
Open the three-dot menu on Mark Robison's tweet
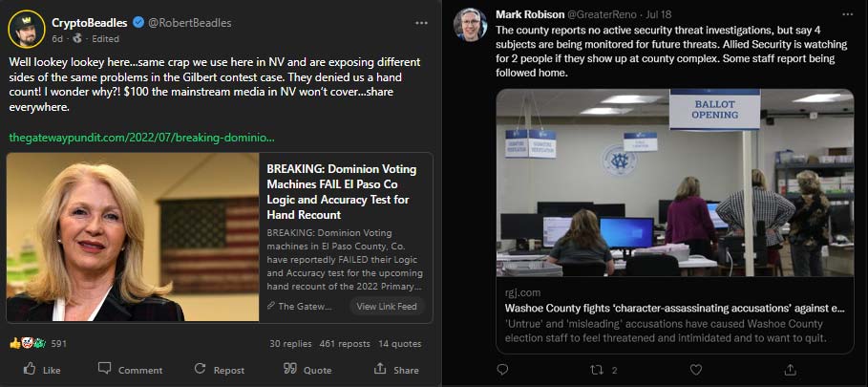[x=848, y=14]
